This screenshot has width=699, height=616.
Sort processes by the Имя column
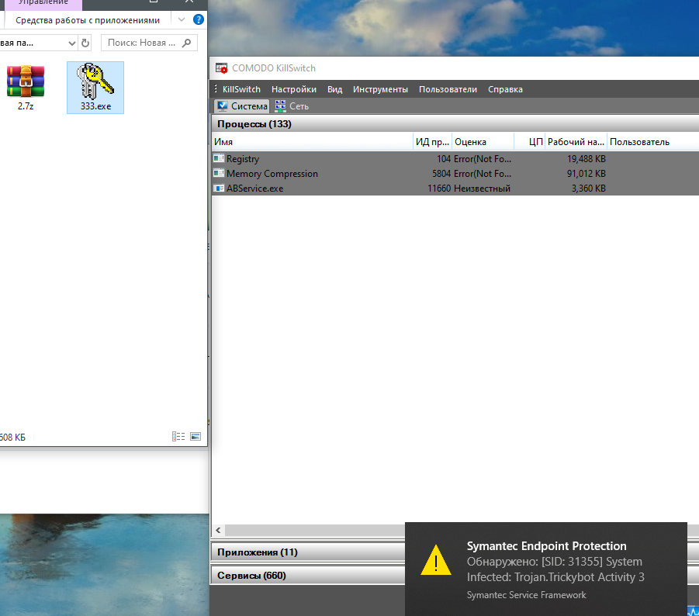(312, 142)
